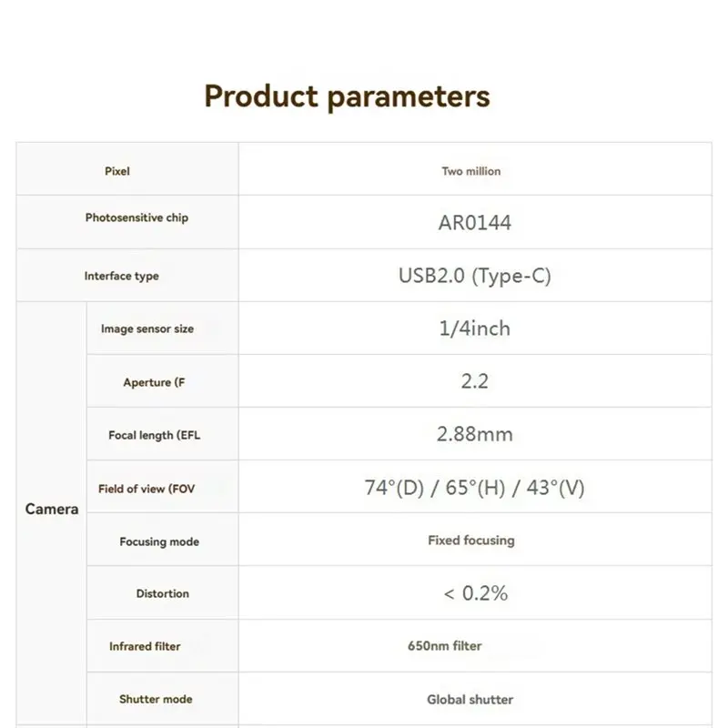Select the Focal length (EFL label

point(154,436)
